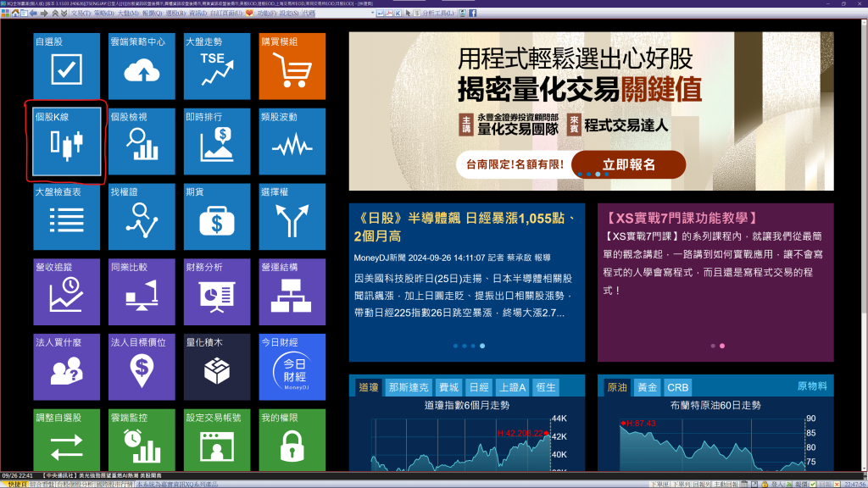This screenshot has width=868, height=488.
Task: Open the 雲端策略中心 cloud tile
Action: pos(142,66)
